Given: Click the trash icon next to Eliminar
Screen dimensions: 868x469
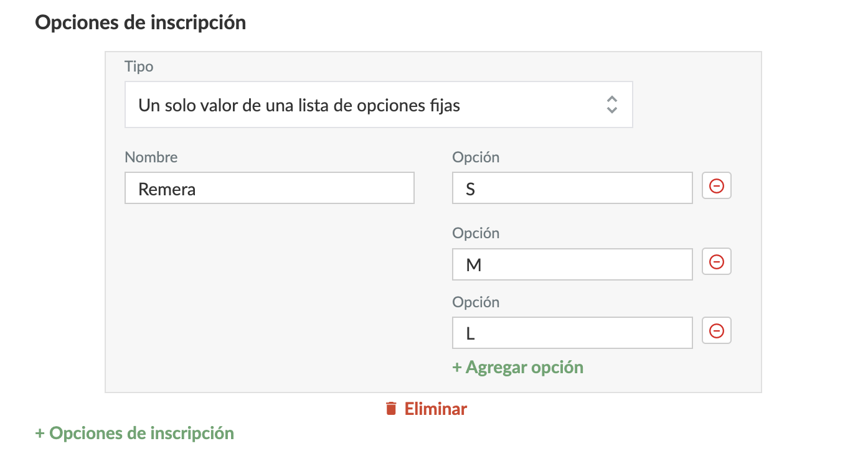Looking at the screenshot, I should tap(391, 409).
